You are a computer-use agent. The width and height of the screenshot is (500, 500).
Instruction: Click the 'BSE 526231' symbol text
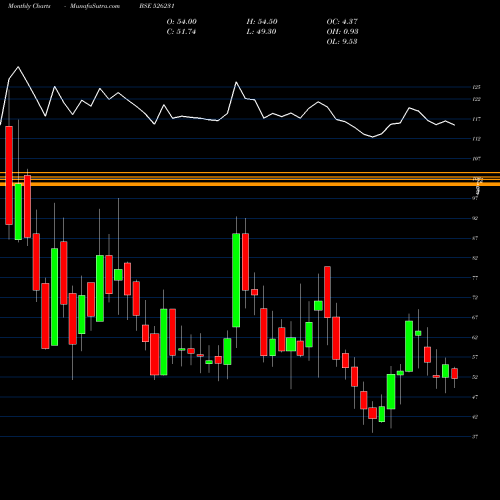click(x=157, y=6)
